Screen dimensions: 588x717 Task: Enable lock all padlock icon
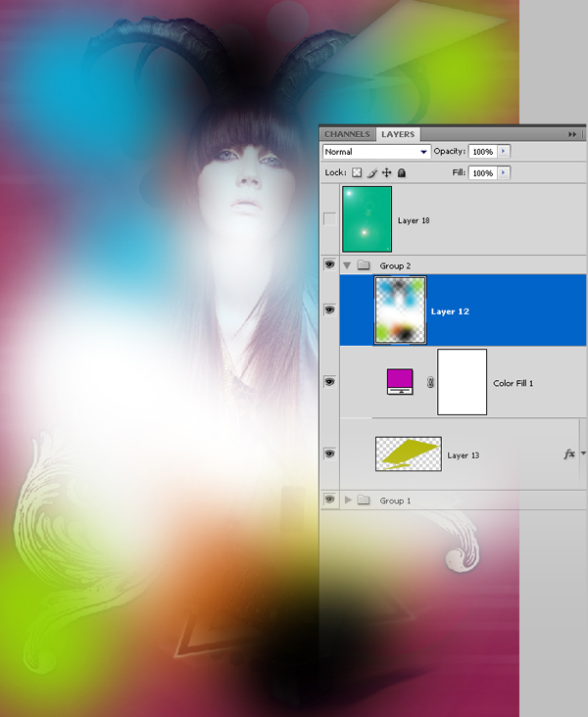point(401,172)
